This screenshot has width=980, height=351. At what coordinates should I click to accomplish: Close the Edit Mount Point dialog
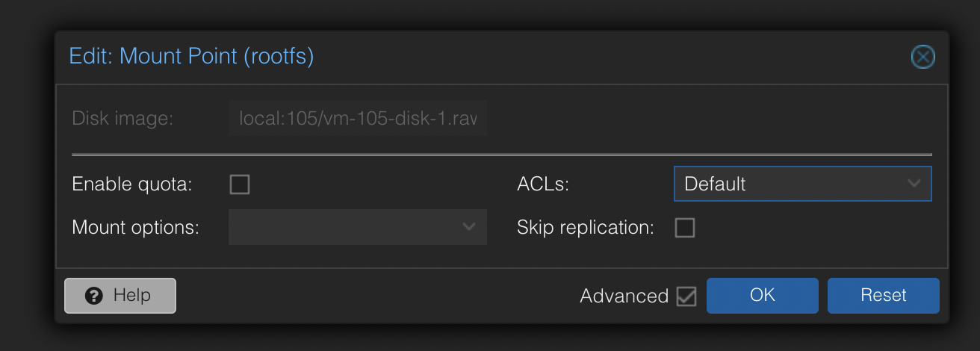click(x=923, y=57)
